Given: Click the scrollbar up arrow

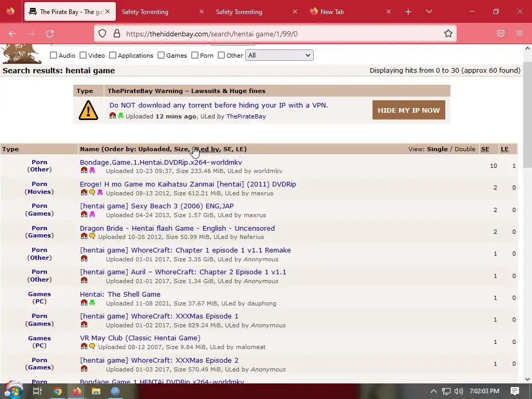Looking at the screenshot, I should click(527, 48).
